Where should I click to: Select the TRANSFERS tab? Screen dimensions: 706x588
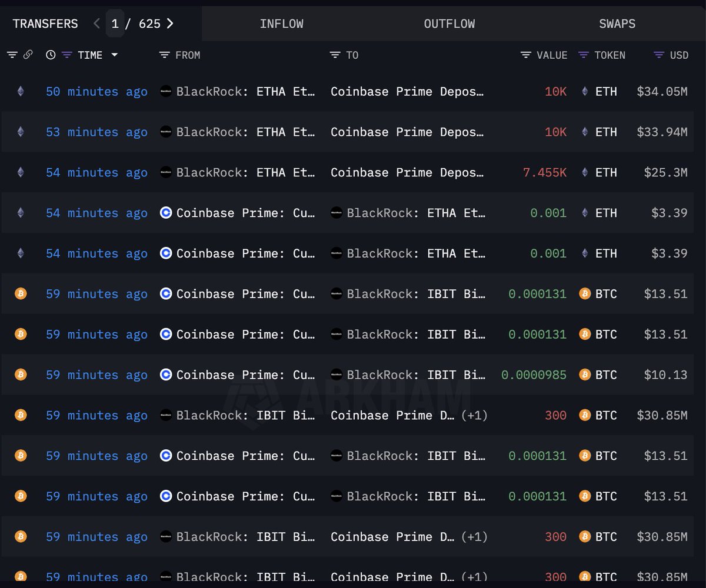(x=45, y=24)
